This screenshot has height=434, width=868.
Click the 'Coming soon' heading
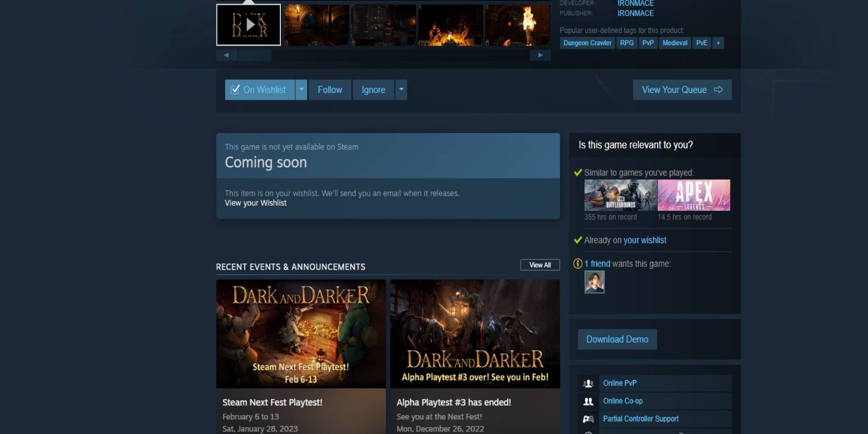266,162
